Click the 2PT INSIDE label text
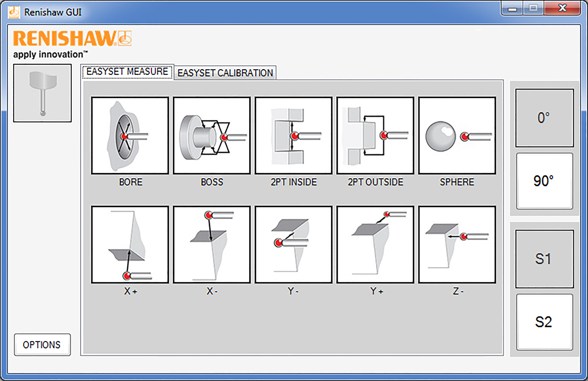 point(294,182)
